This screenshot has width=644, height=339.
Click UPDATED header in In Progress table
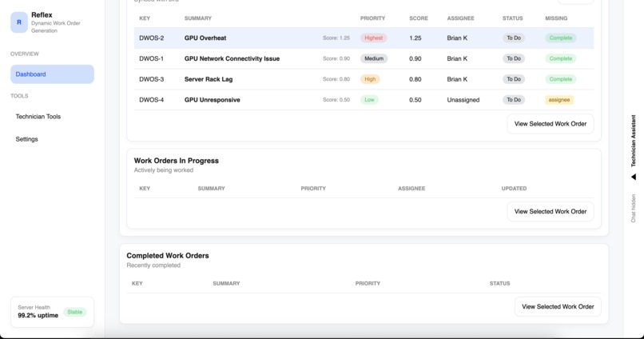(x=514, y=189)
